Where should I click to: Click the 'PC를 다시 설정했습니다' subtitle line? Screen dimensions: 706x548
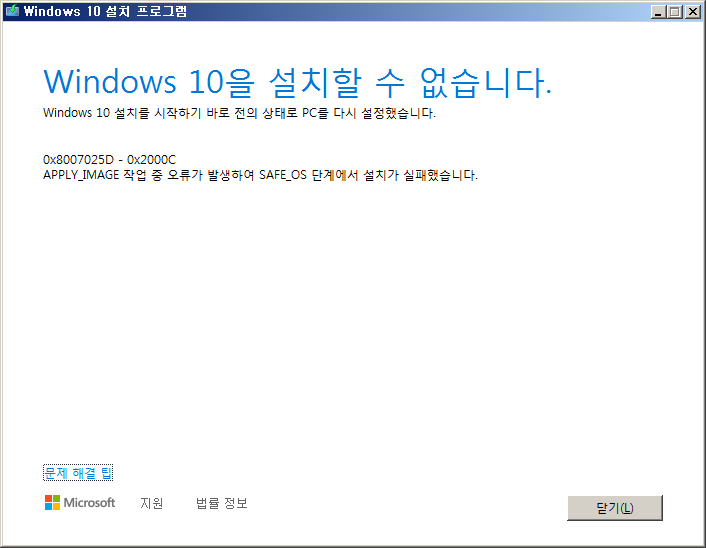coord(239,113)
